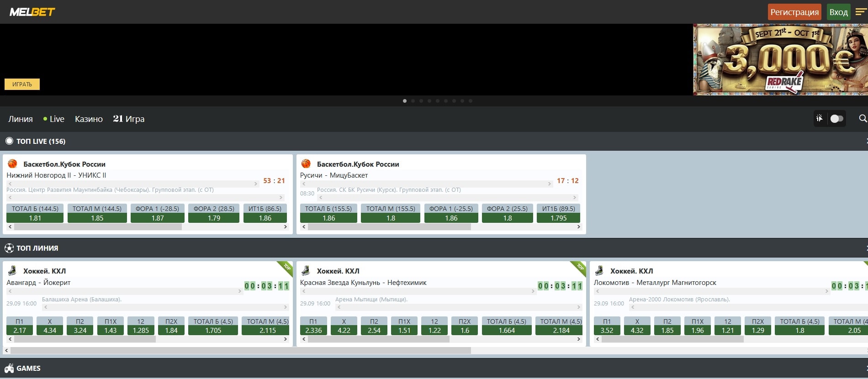
Task: Click basketball icon for Русичи match
Action: point(306,164)
